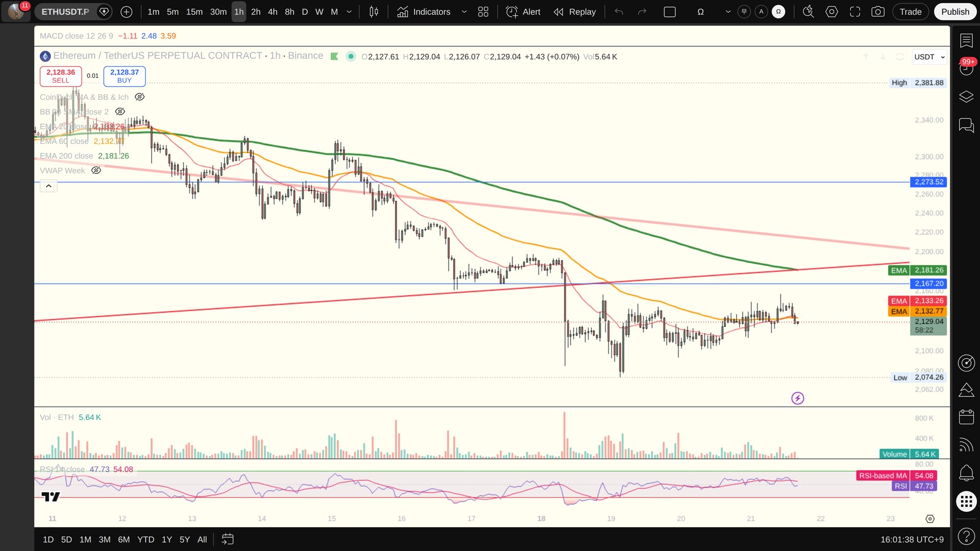Select the 1M date range
980x551 pixels.
click(x=85, y=539)
